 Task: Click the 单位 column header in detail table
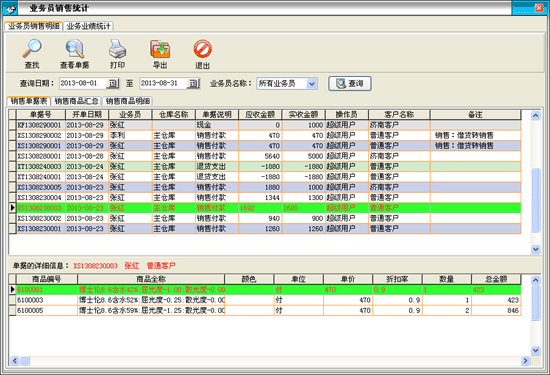299,279
